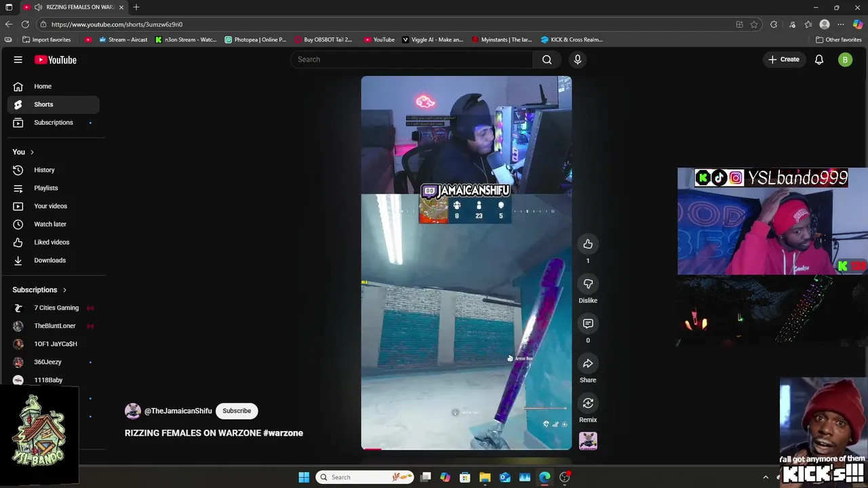Open the Create button

pyautogui.click(x=784, y=60)
